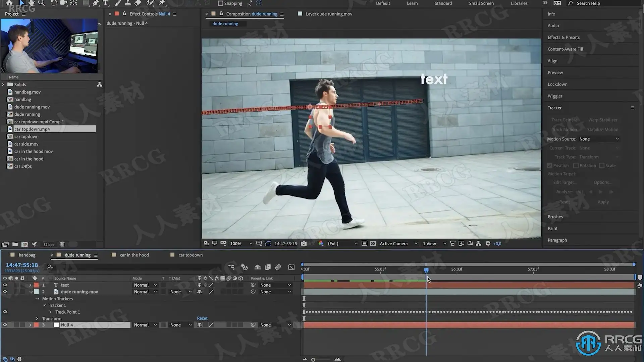Screen dimensions: 644x362
Task: Collapse the Motion Trackers group
Action: (38, 299)
